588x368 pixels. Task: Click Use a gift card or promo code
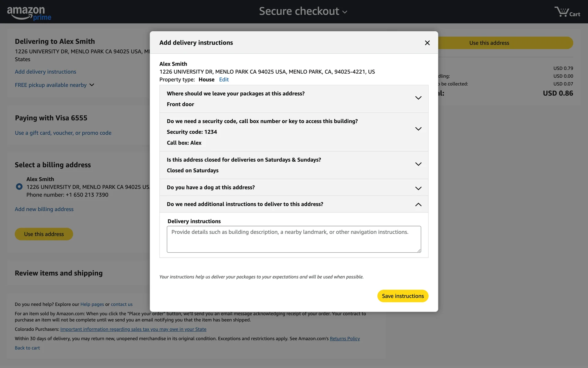[x=63, y=133]
